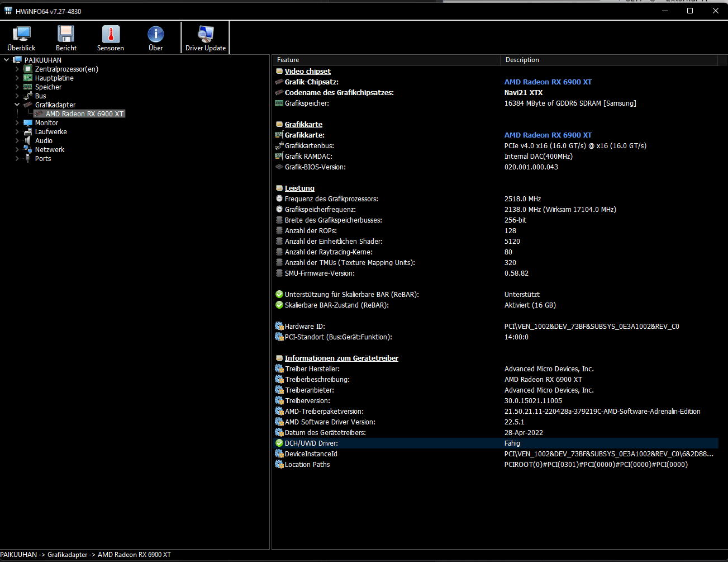
Task: Collapse the Grafikadapter node
Action: pos(17,105)
